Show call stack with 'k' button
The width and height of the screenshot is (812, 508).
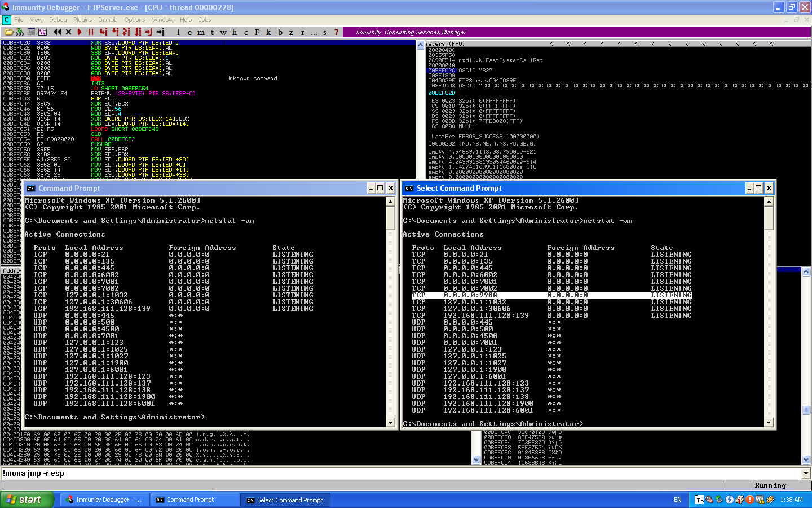[268, 32]
